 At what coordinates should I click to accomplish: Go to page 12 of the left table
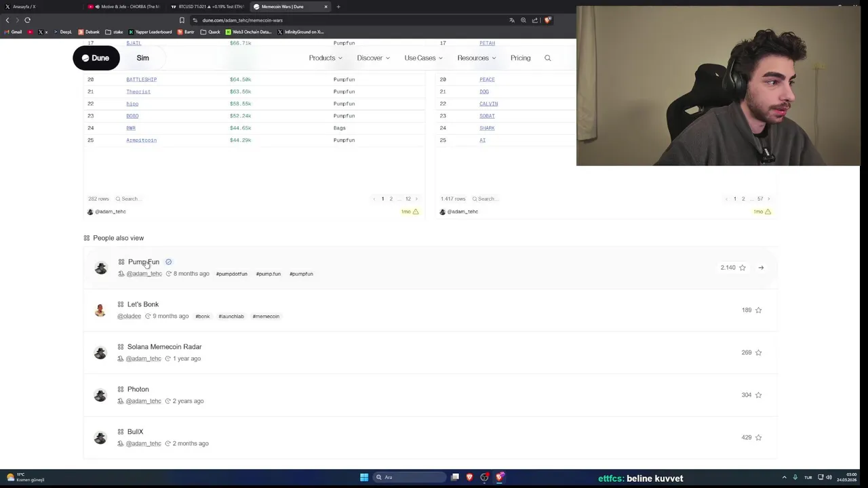[408, 199]
